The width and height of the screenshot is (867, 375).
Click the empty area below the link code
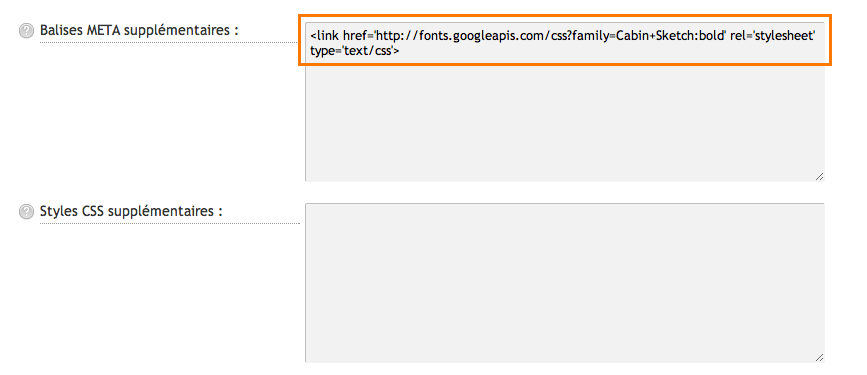point(565,122)
